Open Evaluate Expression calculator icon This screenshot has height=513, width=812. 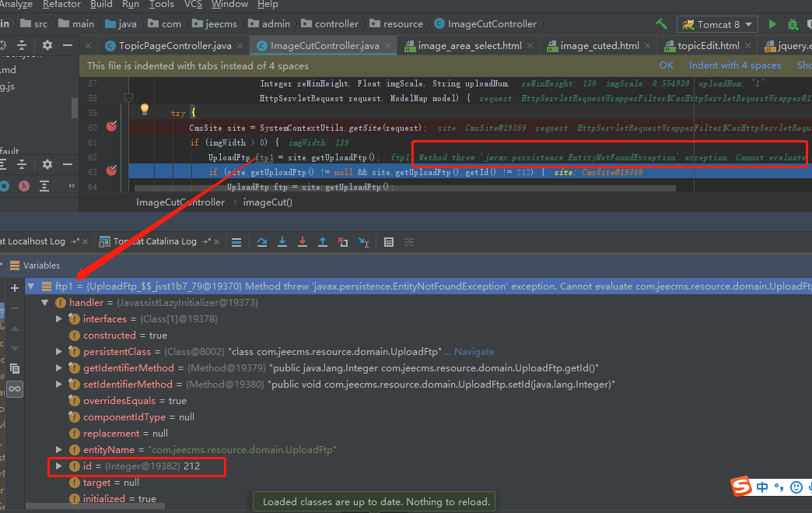(x=389, y=242)
